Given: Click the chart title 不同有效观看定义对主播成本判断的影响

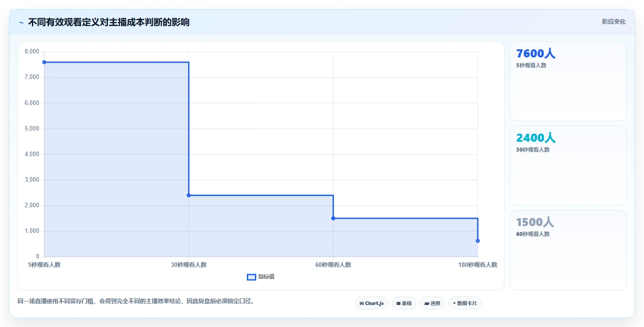Looking at the screenshot, I should click(109, 22).
